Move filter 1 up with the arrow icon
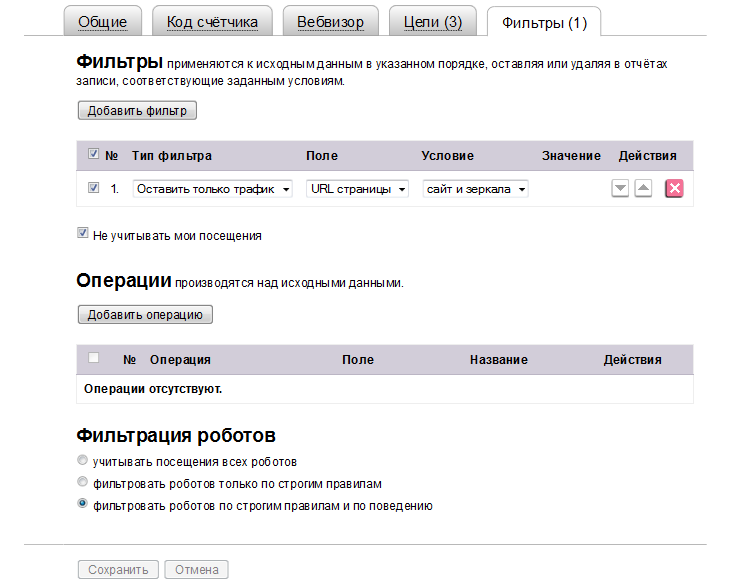Screen dimensions: 748x587 (x=644, y=189)
